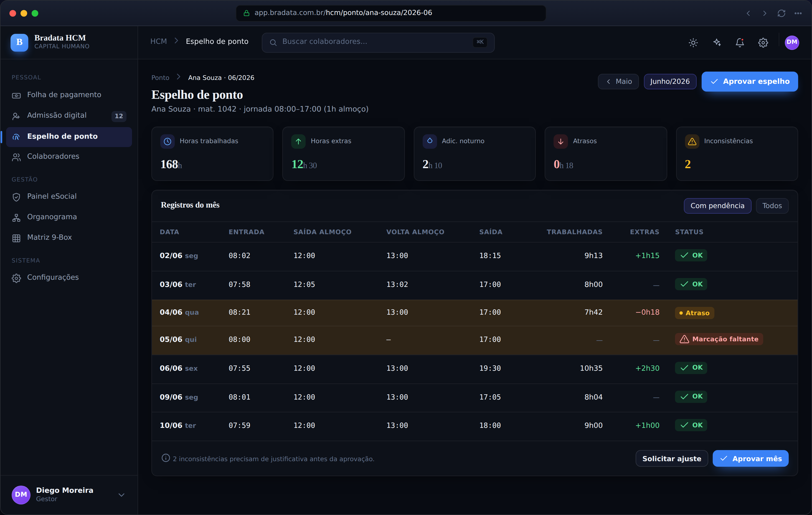Open the settings gear in the top bar

click(x=763, y=42)
